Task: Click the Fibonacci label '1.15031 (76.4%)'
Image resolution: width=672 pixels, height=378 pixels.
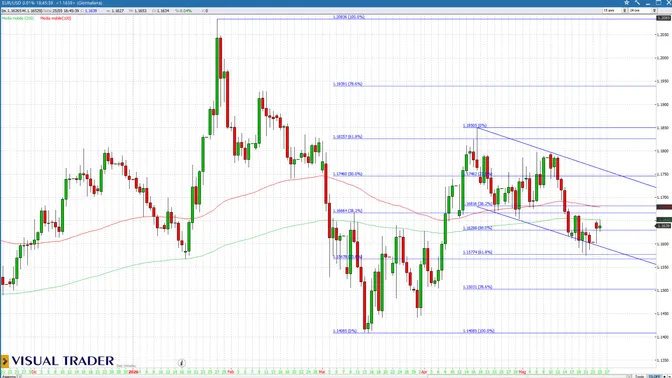Action: coord(477,287)
